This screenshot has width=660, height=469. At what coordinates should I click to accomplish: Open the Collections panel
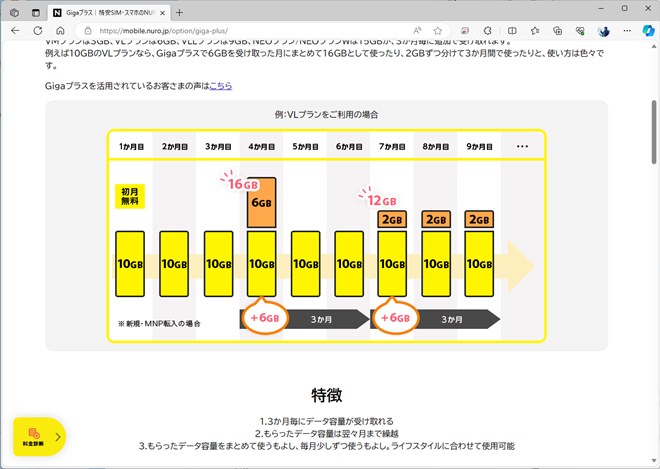558,31
